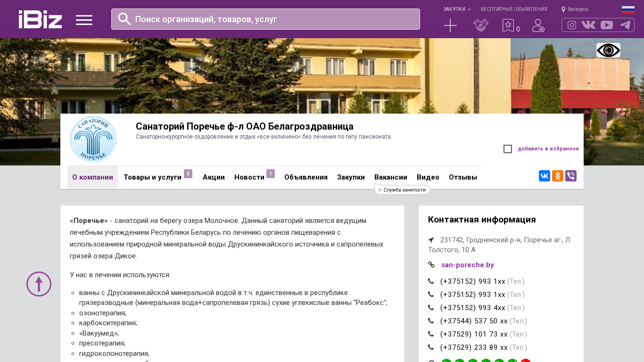The image size is (644, 362).
Task: Click the location arrow icon beside the address
Action: 431,240
